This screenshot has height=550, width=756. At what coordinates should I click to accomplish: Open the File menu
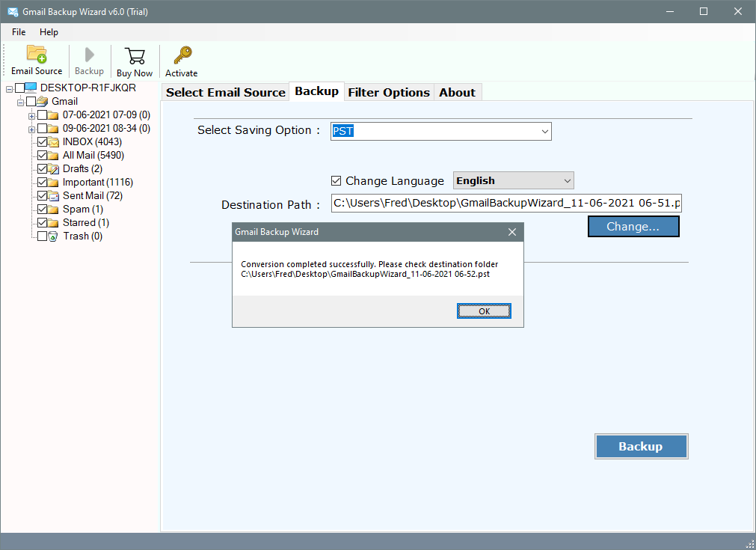[19, 32]
